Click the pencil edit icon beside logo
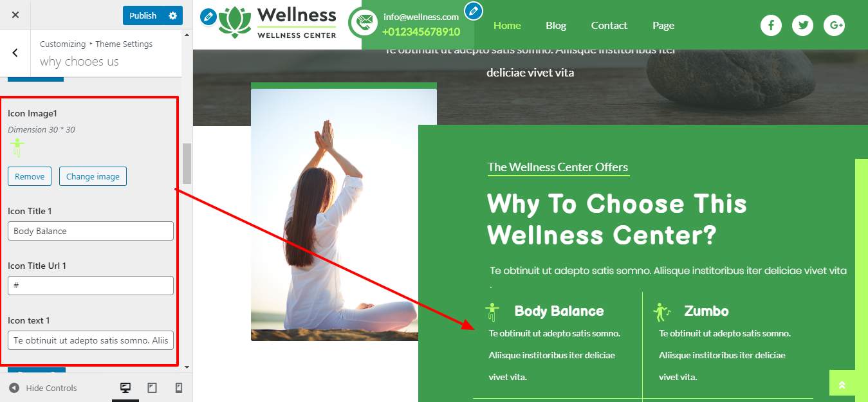 [x=208, y=17]
